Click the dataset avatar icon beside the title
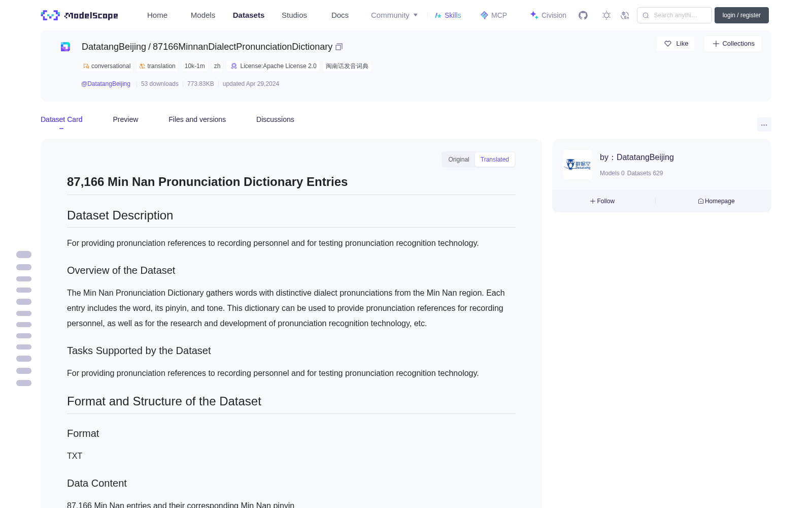This screenshot has width=812, height=508. coord(65,47)
